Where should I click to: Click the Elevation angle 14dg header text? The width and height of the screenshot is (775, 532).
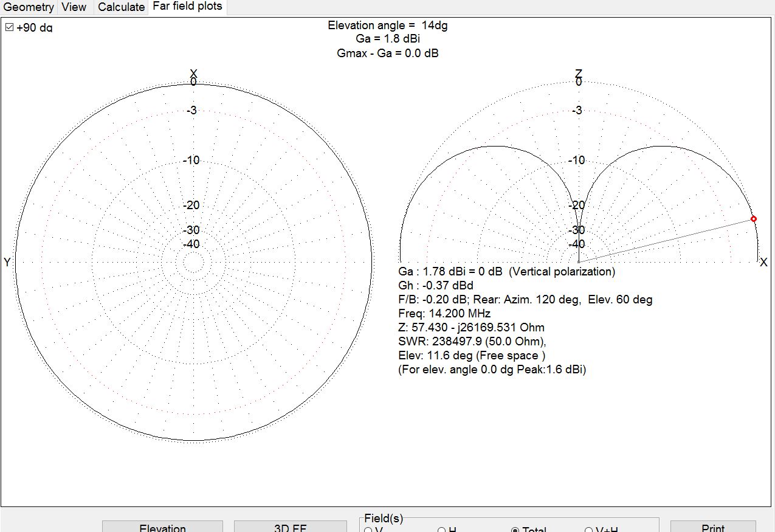387,26
